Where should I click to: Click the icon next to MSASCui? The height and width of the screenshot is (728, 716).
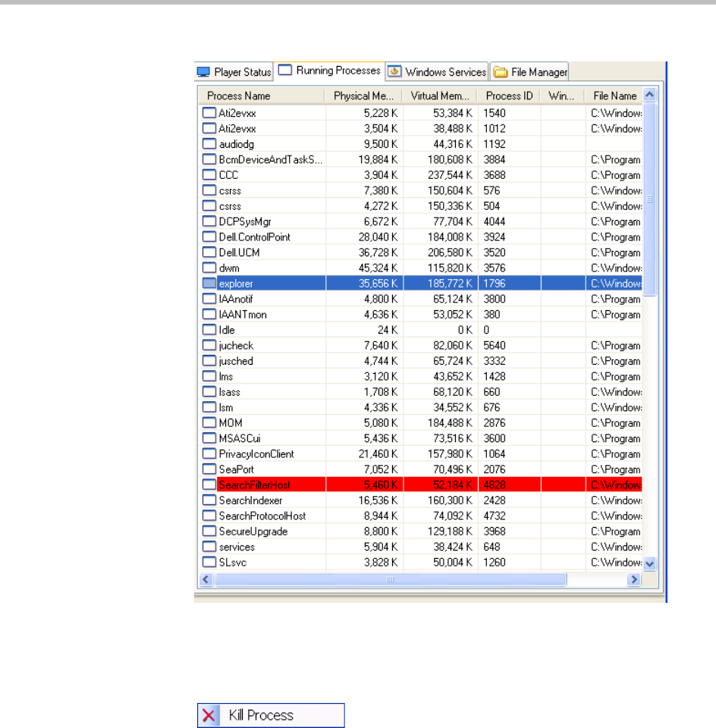coord(209,438)
